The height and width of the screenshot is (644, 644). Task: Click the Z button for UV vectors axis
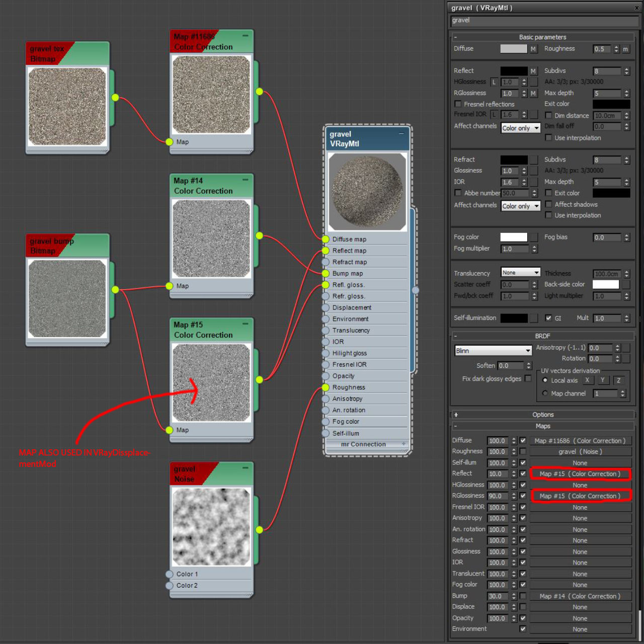coord(619,380)
